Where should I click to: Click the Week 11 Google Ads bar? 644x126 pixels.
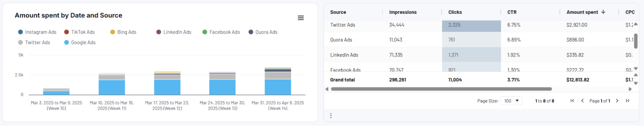coord(112,87)
